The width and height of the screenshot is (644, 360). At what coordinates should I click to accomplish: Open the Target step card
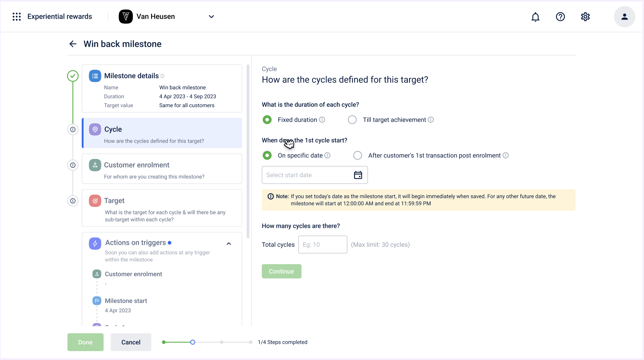click(162, 208)
